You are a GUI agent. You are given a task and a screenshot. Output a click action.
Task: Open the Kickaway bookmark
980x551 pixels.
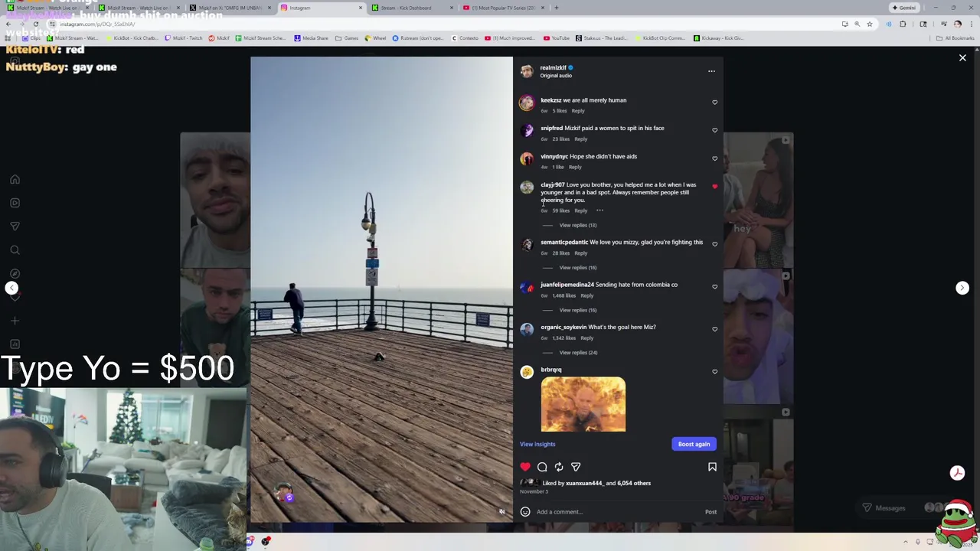point(718,37)
